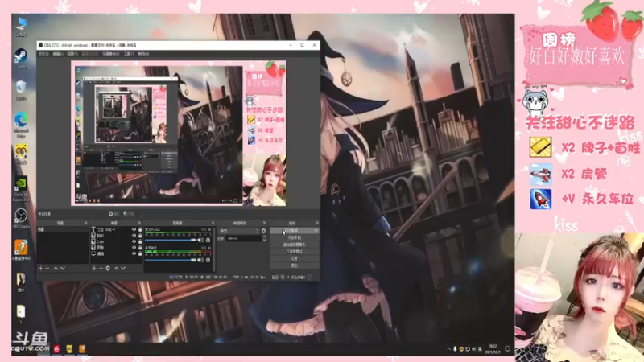This screenshot has width=644, height=362.
Task: Toggle the lock icon on the second source row
Action: pyautogui.click(x=140, y=236)
